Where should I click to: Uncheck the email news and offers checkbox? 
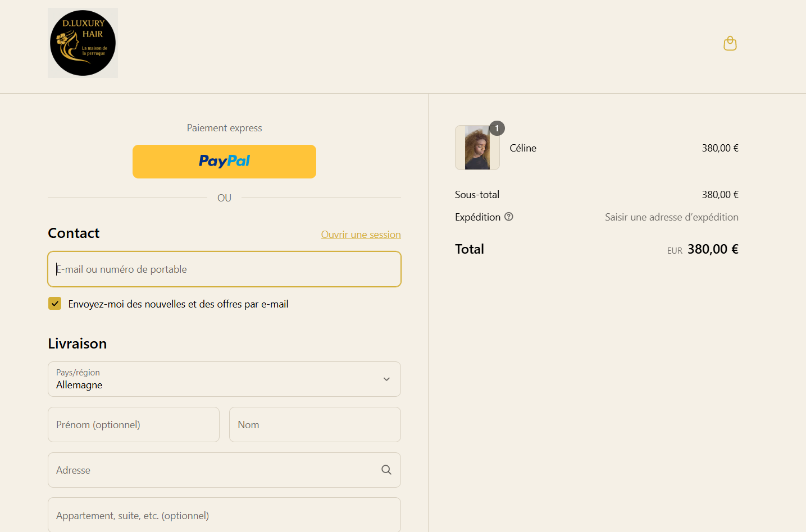pos(55,304)
